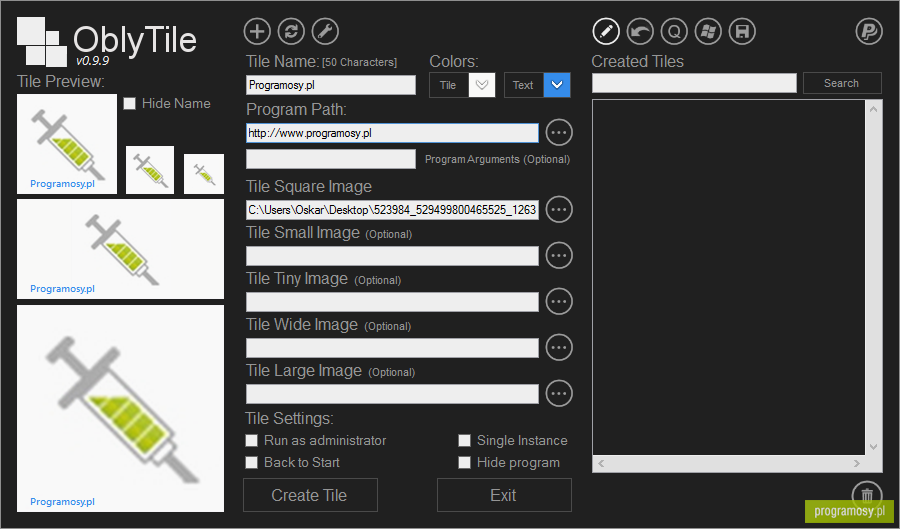Click the scroll left arrow in Created Tiles
The width and height of the screenshot is (900, 529).
(x=601, y=464)
